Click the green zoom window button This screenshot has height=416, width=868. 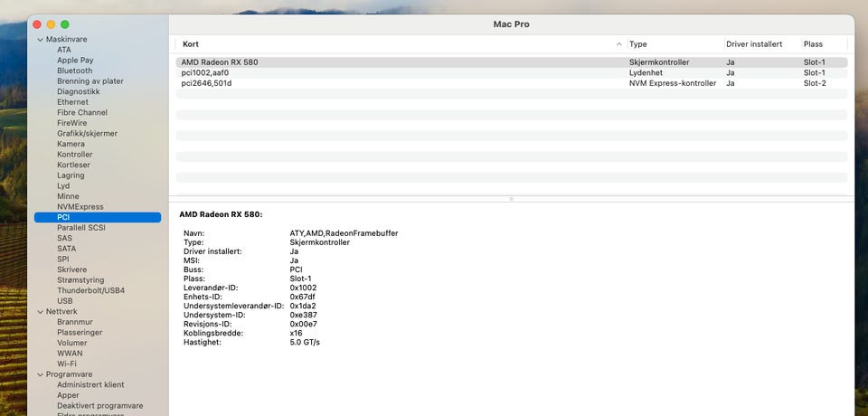[x=65, y=24]
